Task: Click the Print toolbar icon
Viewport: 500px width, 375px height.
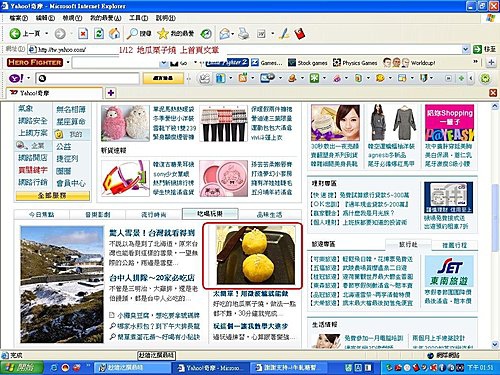Action: pyautogui.click(x=244, y=34)
